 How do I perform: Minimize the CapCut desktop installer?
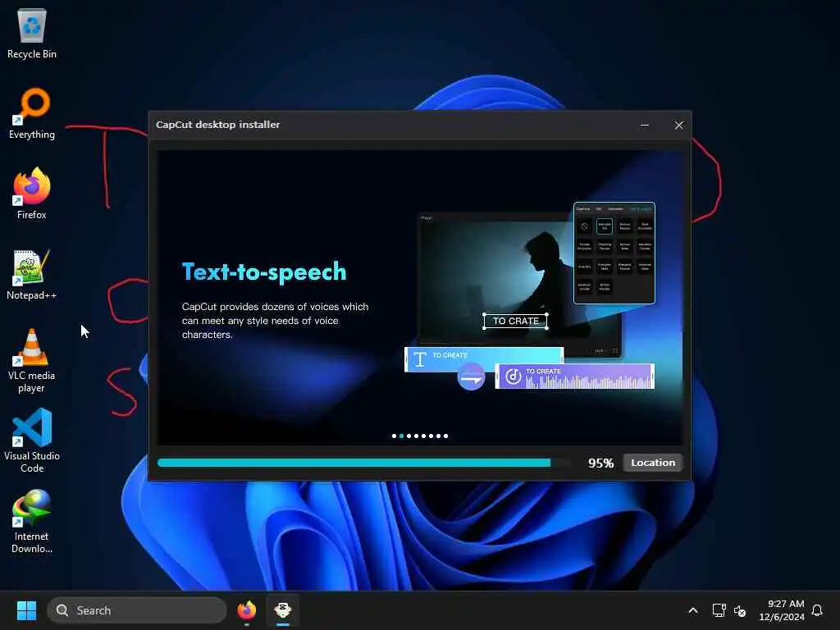click(x=645, y=126)
